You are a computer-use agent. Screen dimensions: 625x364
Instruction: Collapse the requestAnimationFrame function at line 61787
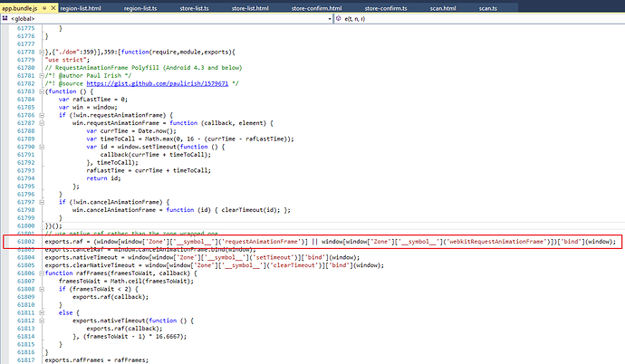(x=42, y=123)
